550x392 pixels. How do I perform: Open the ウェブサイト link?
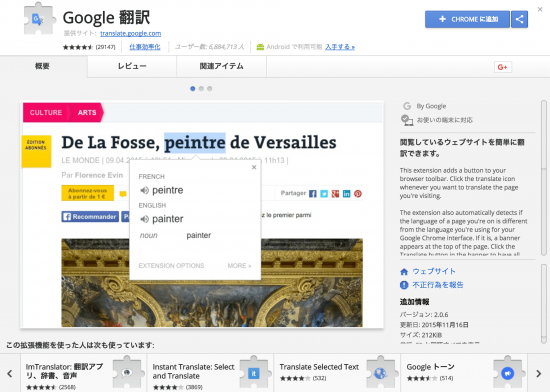(x=434, y=271)
